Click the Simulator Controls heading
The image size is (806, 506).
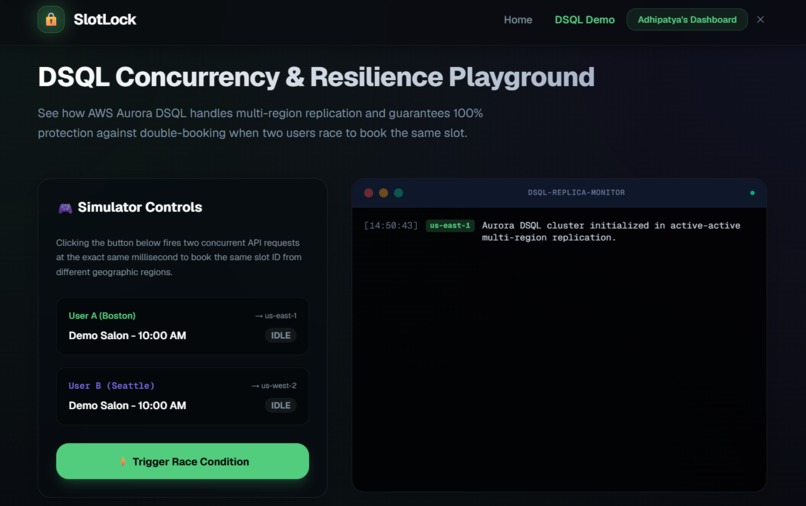[140, 207]
